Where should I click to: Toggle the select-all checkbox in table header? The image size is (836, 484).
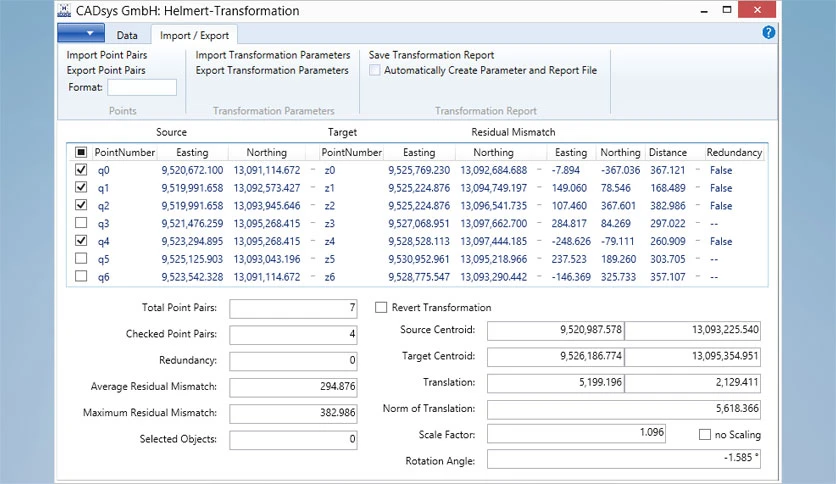[x=81, y=152]
